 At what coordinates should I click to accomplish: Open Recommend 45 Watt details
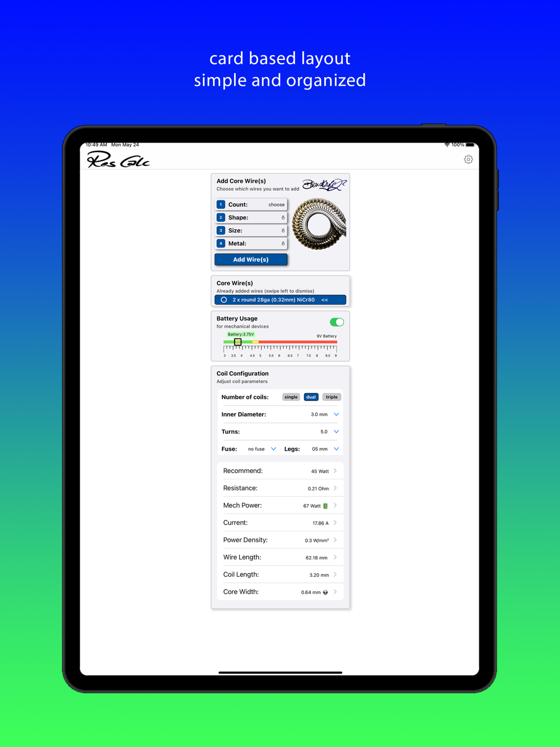pos(280,471)
